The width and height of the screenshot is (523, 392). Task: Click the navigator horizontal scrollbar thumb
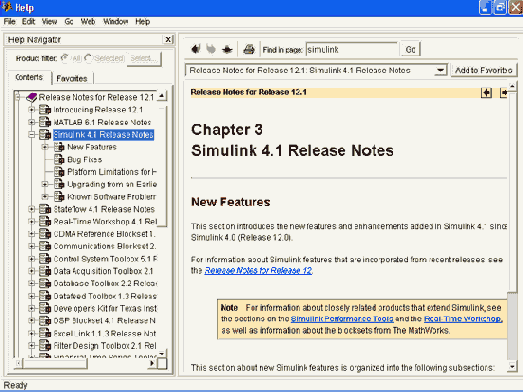[x=54, y=363]
